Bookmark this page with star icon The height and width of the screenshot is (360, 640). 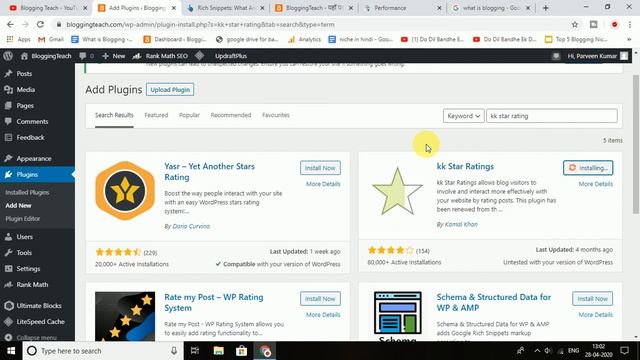pyautogui.click(x=575, y=24)
